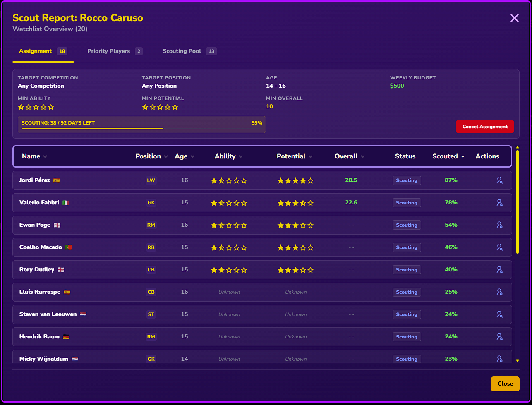Click Target Competition value Any Competition
Viewport: 532px width, 405px height.
[x=41, y=86]
